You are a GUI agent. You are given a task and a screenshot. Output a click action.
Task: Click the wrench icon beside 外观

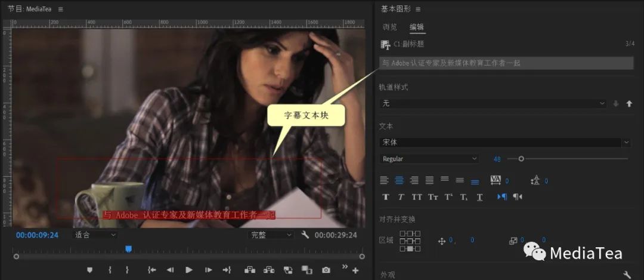pos(627,275)
